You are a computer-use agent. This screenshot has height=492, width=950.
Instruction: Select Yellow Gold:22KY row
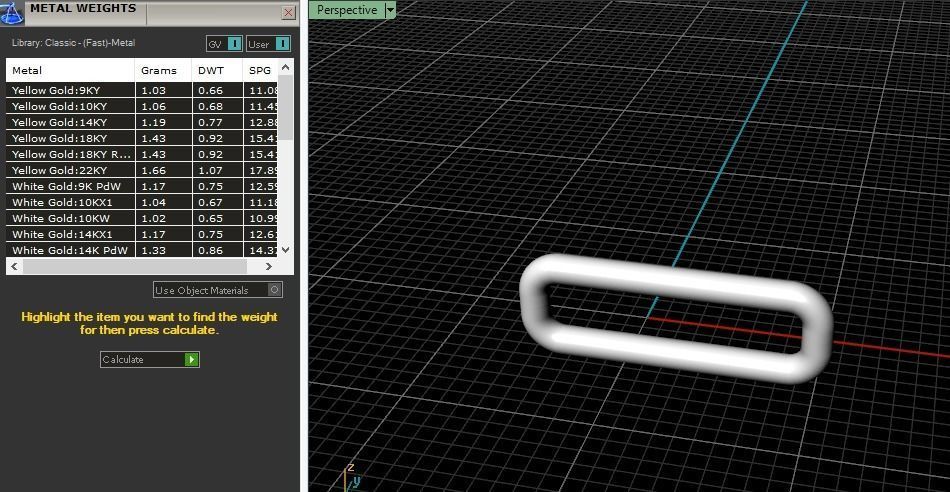tap(142, 170)
